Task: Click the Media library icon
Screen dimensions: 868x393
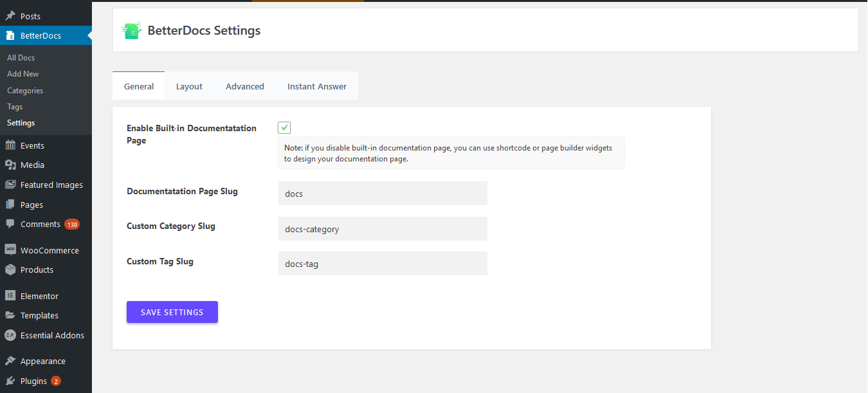Action: pos(10,165)
